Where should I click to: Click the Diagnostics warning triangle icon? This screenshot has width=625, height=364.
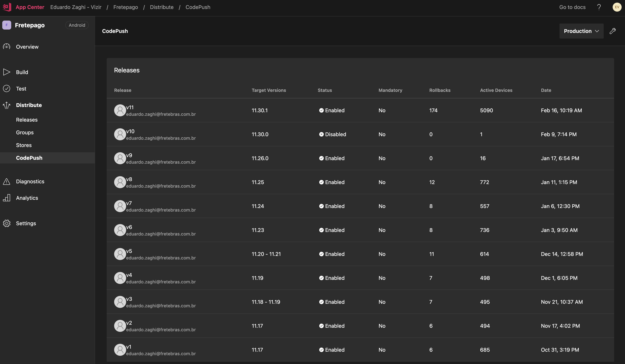7,181
